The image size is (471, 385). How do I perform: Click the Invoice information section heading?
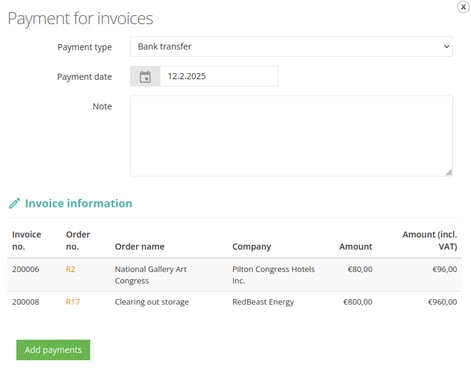79,203
